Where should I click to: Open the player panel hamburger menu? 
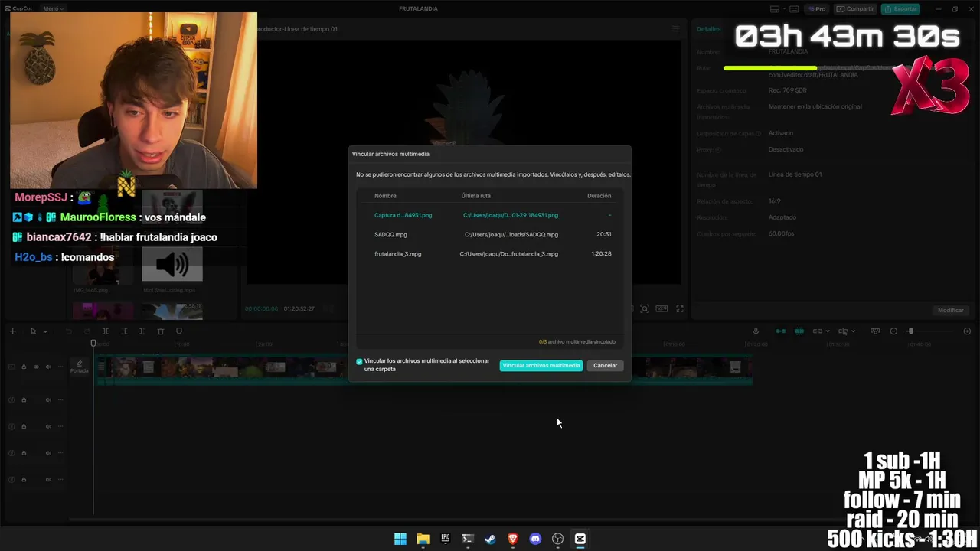(x=675, y=29)
